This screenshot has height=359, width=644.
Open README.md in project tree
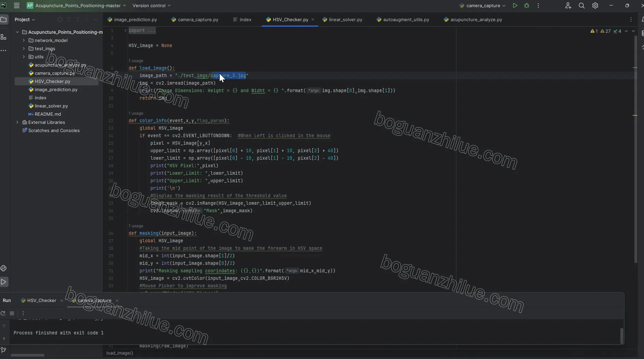(45, 114)
